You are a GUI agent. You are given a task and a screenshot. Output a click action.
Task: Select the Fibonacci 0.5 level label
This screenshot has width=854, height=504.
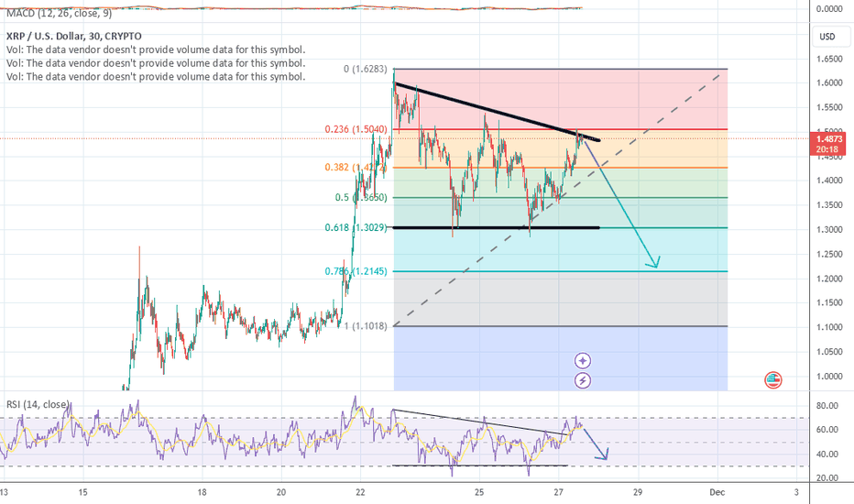(x=361, y=197)
